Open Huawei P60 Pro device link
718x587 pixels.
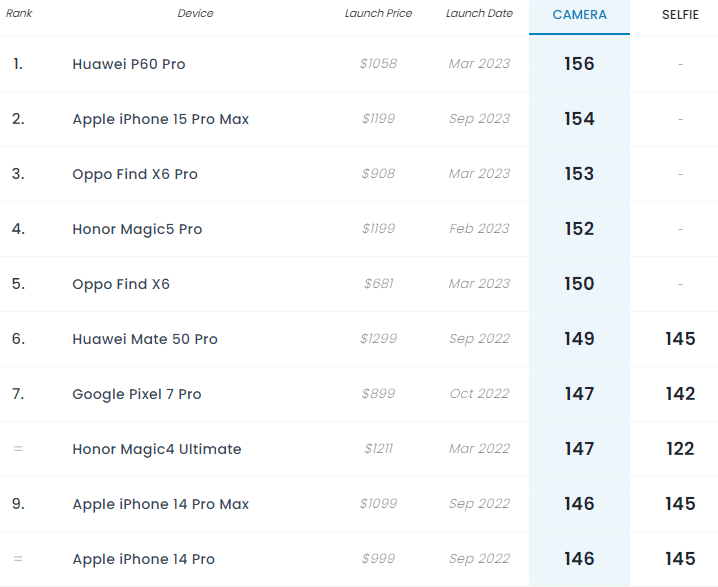pos(129,64)
